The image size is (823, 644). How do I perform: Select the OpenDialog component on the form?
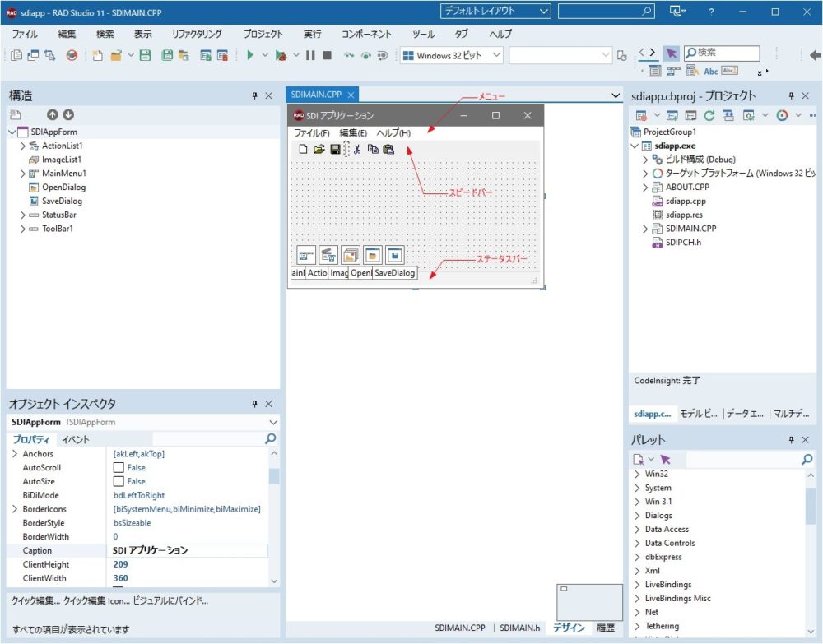370,255
